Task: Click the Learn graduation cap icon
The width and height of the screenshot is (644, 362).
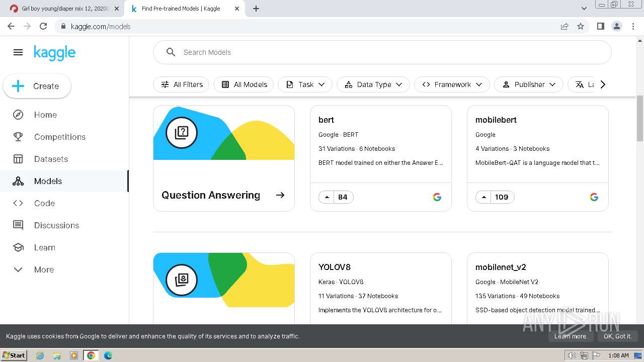Action: (18, 247)
